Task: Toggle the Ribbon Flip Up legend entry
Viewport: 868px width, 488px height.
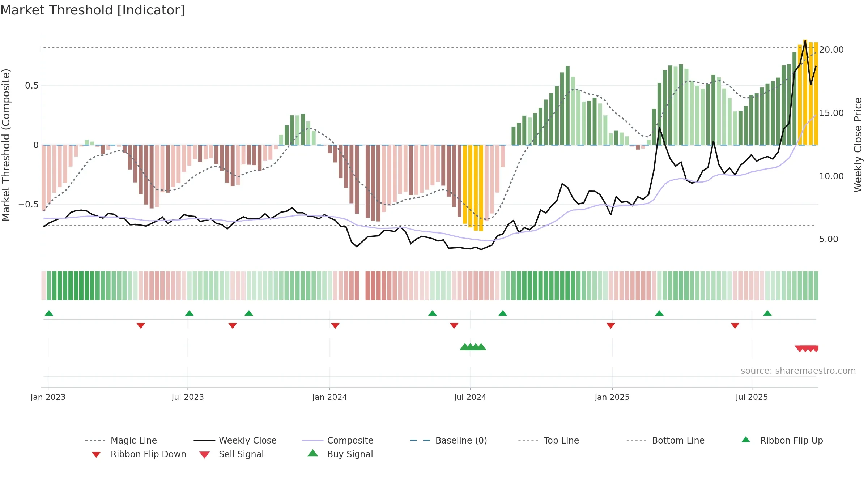Action: click(x=782, y=440)
